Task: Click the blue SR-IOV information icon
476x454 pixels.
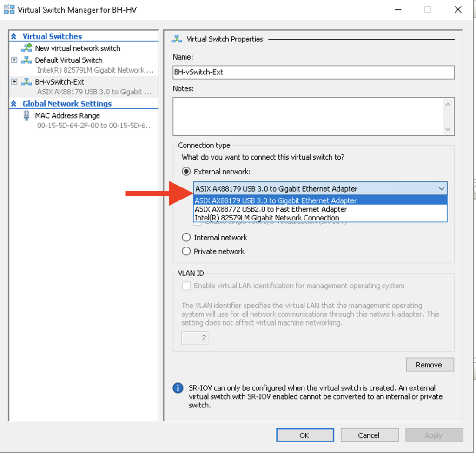Action: pyautogui.click(x=178, y=388)
